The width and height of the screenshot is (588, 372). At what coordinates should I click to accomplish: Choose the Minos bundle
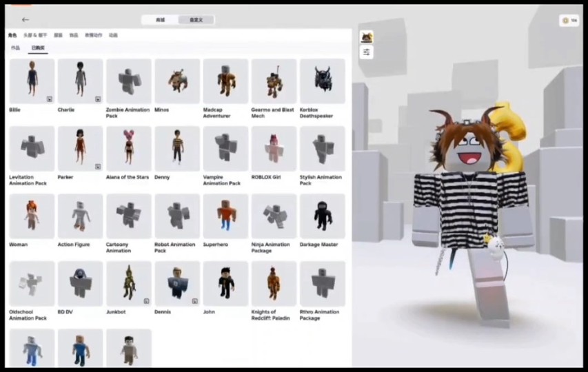[177, 81]
